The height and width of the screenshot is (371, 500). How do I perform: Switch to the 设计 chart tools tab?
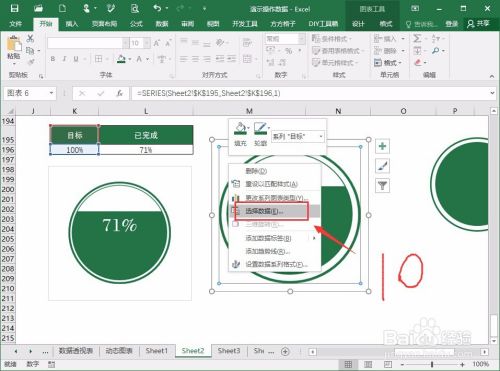click(358, 24)
